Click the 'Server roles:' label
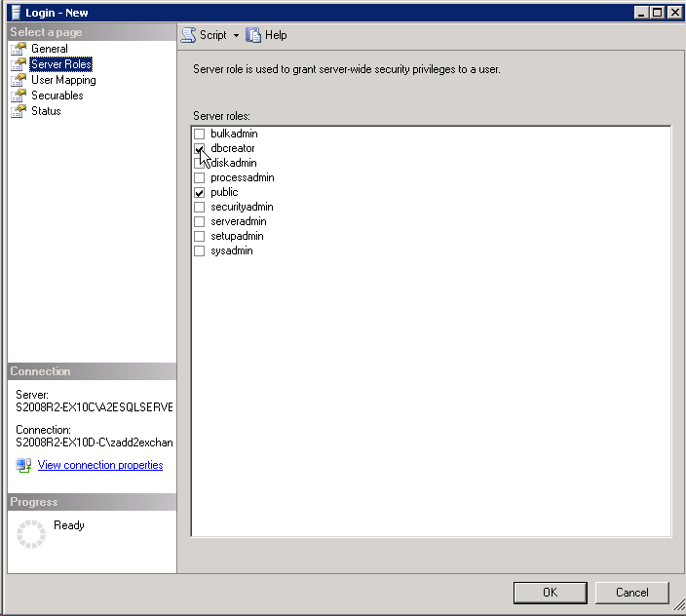The width and height of the screenshot is (686, 616). point(221,116)
